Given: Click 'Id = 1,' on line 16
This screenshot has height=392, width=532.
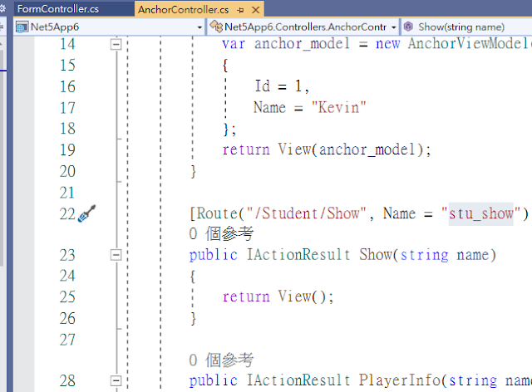Looking at the screenshot, I should pyautogui.click(x=282, y=86).
